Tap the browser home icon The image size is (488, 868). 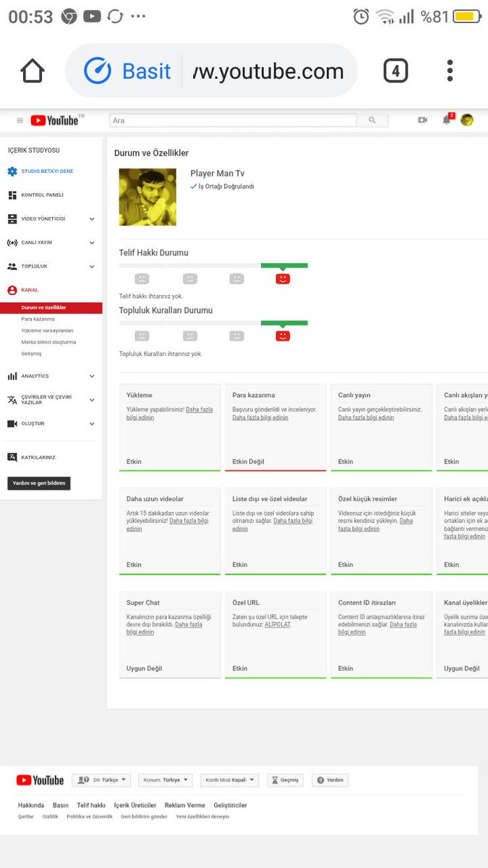33,71
